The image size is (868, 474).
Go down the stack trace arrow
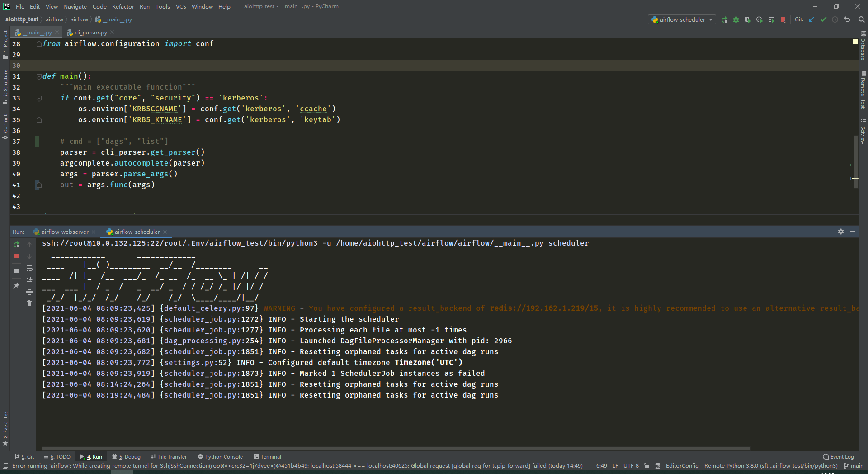pyautogui.click(x=29, y=256)
